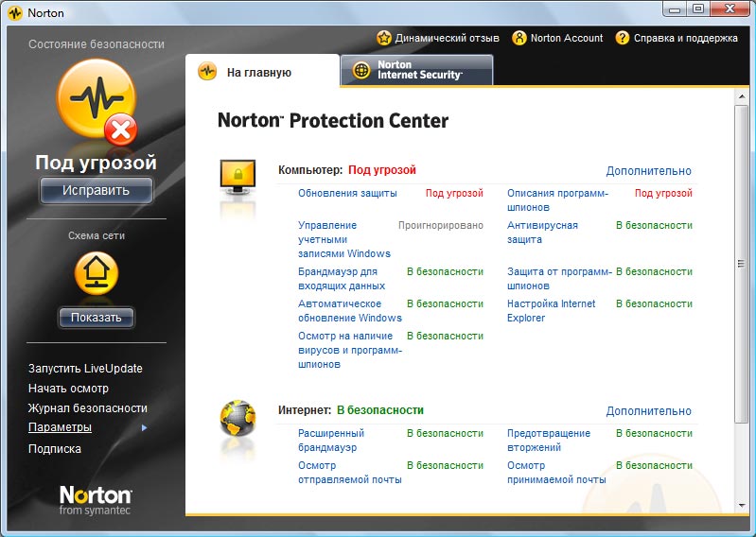
Task: Click the star icon beside Динамический отзыв
Action: 384,38
